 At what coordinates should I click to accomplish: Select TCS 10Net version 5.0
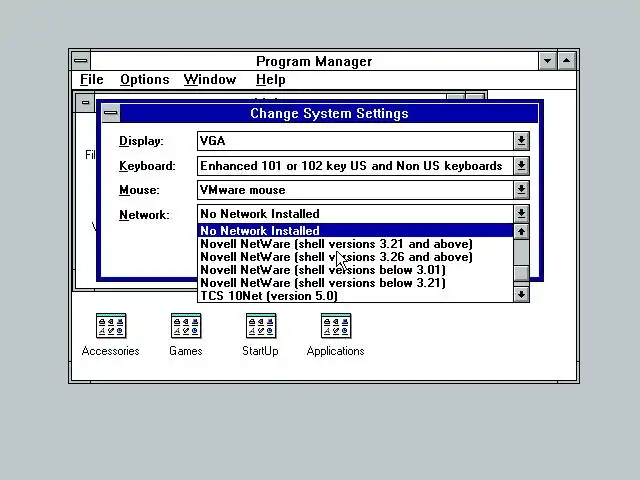pos(355,296)
